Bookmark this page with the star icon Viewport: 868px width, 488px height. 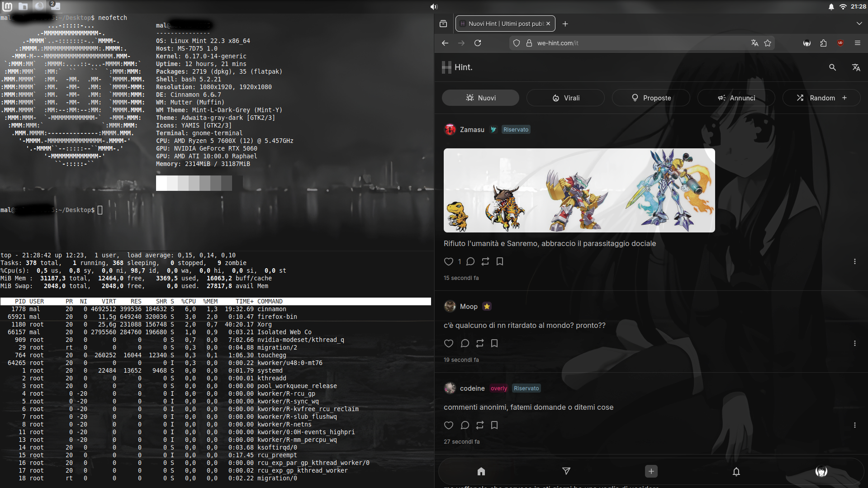768,43
